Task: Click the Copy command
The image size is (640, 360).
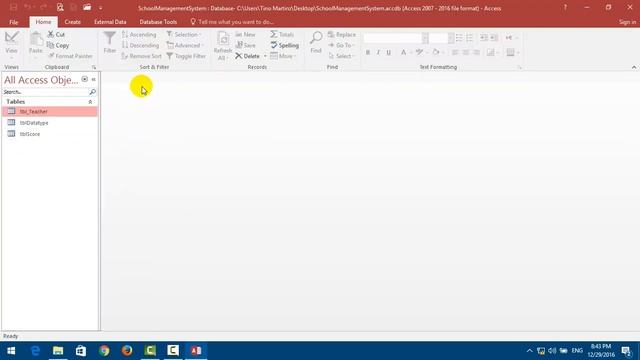Action: (x=58, y=45)
